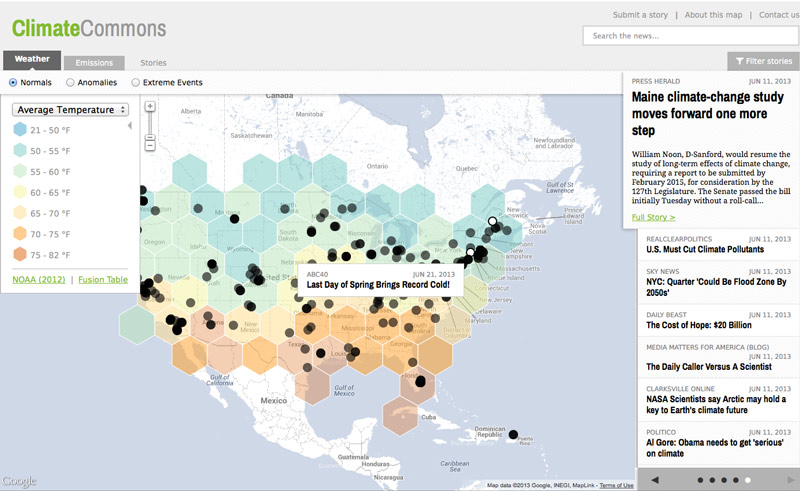Click the 60 - 65 °F legend hexagon
Viewport: 800px width, 491px height.
tap(20, 192)
